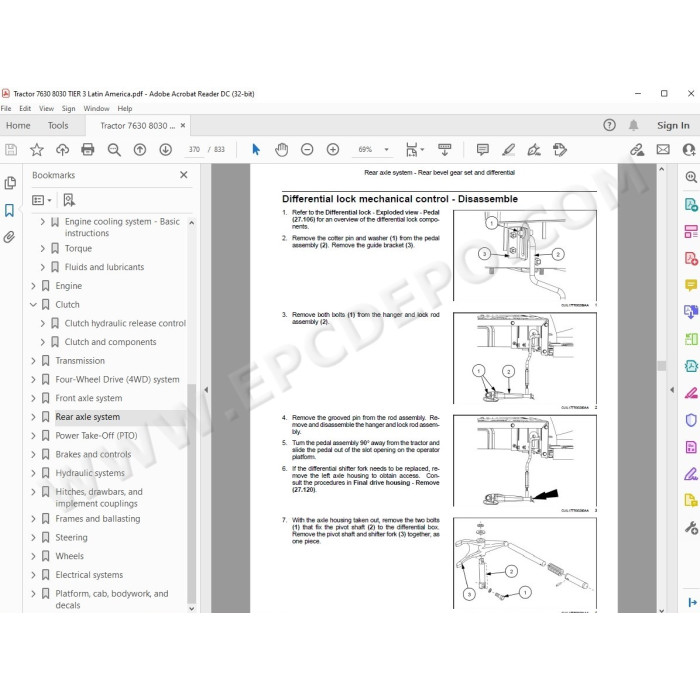Open notifications bell icon
The width and height of the screenshot is (700, 700).
tap(633, 125)
